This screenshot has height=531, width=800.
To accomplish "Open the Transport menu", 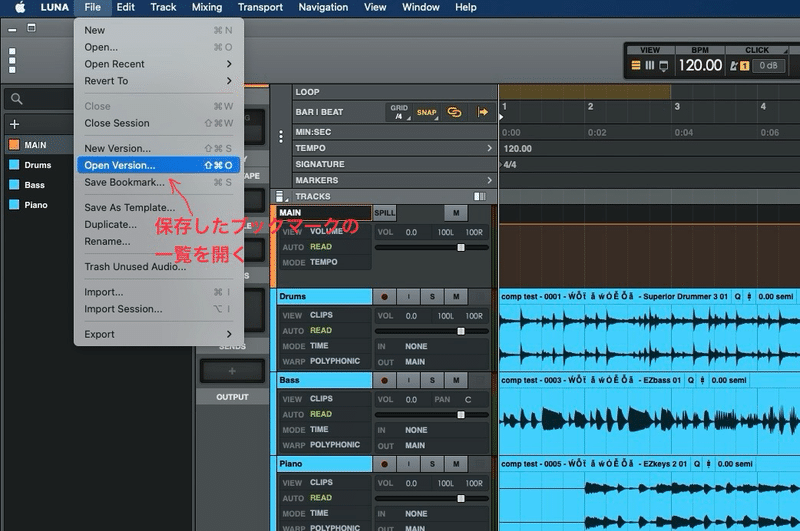I will point(260,7).
